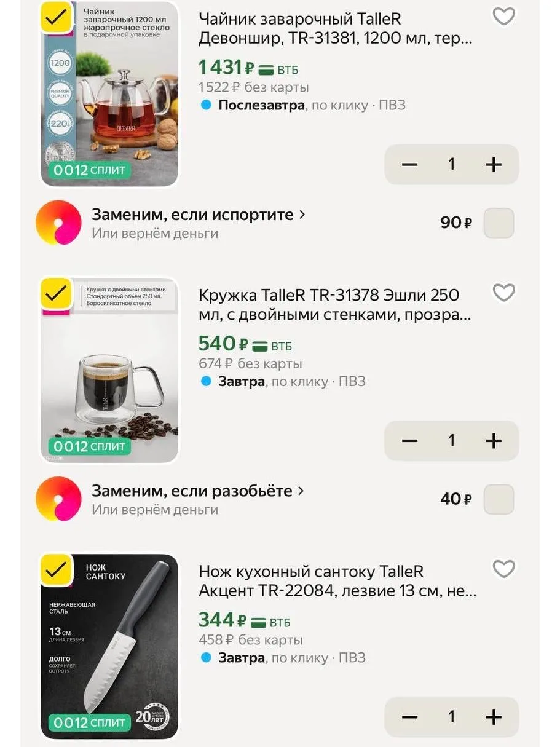Viewport: 560px width, 747px height.
Task: Open the Чайник заварочный TalleR product title
Action: [x=336, y=29]
